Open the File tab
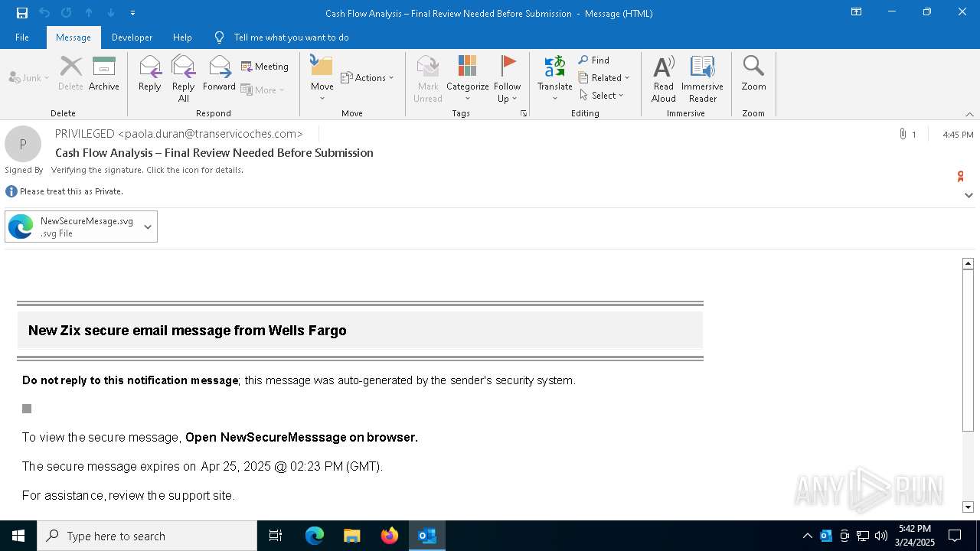 tap(22, 37)
